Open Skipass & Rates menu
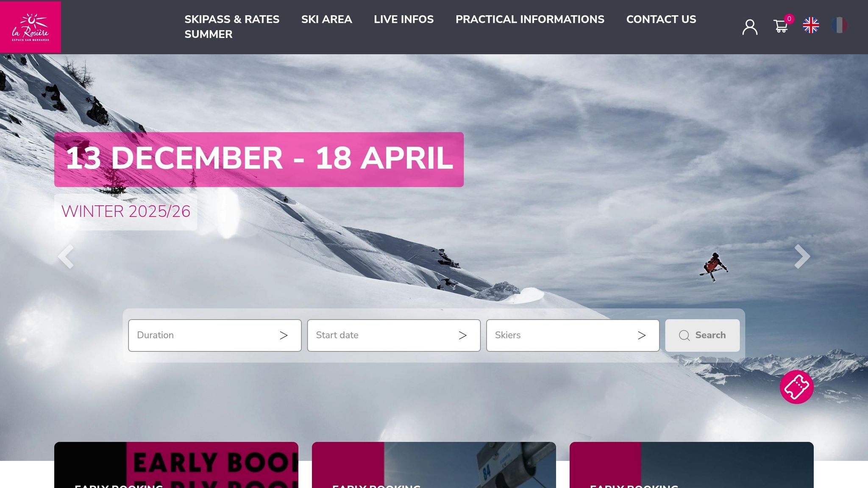The width and height of the screenshot is (868, 488). [232, 19]
